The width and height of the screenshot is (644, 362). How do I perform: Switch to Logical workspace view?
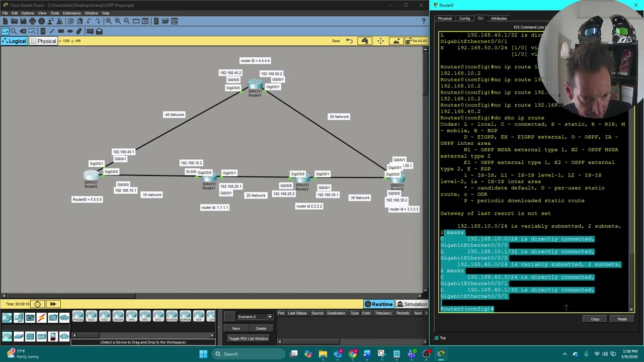(x=14, y=41)
